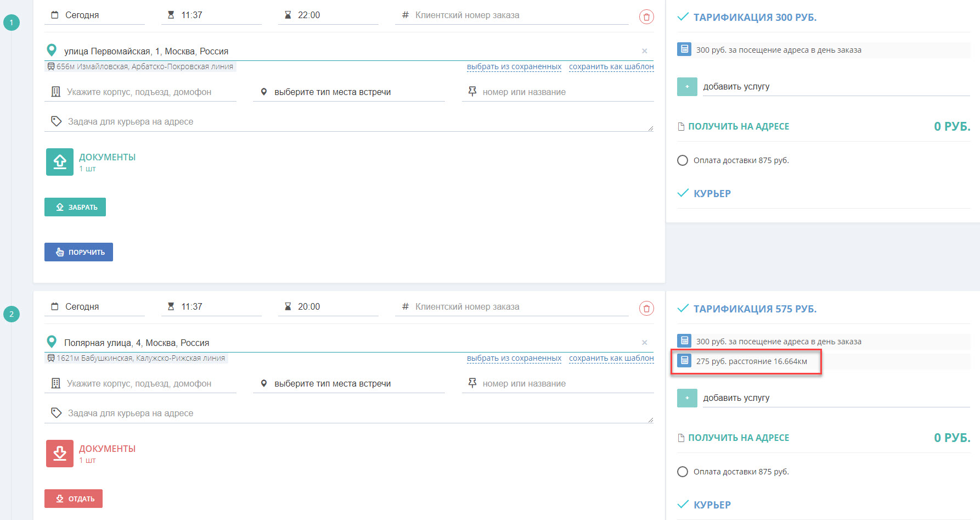Image resolution: width=980 pixels, height=520 pixels.
Task: Click сохранить как шаблон link for address 1
Action: 611,66
